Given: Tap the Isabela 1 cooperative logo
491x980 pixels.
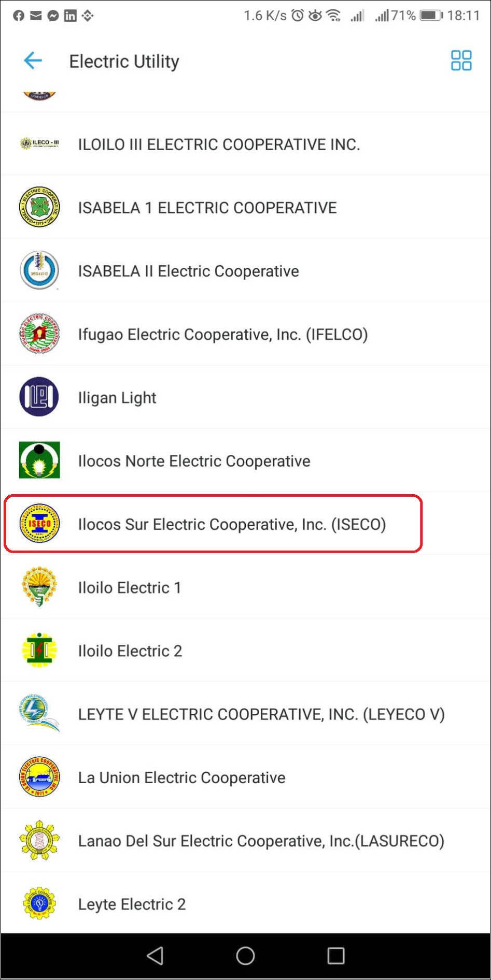Looking at the screenshot, I should click(39, 207).
